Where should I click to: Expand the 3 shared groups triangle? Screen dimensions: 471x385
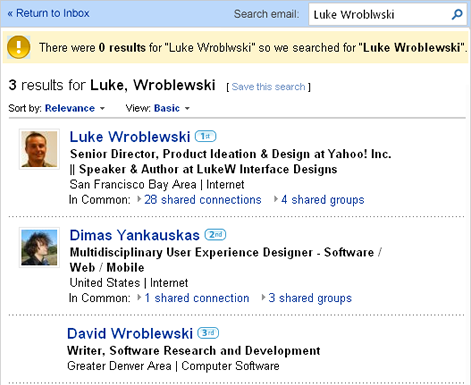(263, 298)
